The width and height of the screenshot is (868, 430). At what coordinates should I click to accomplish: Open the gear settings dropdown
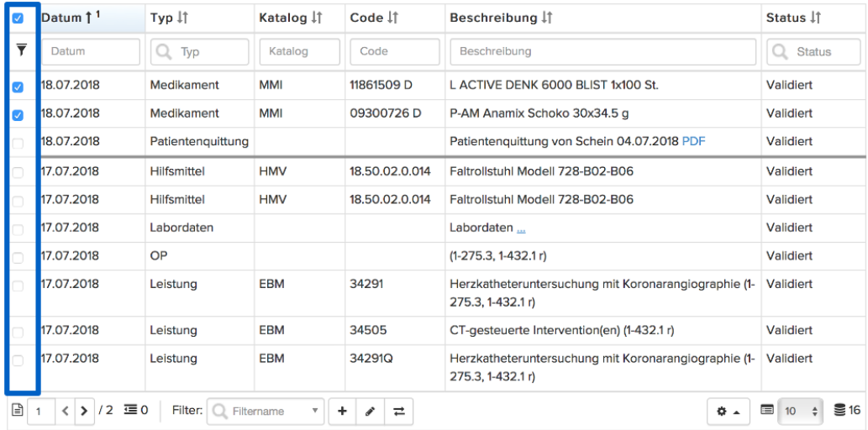coord(728,412)
